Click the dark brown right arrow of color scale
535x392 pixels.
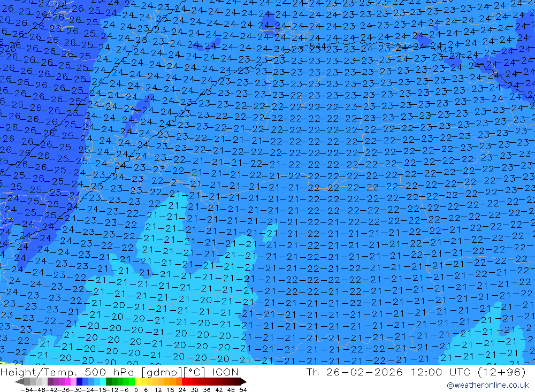point(243,381)
